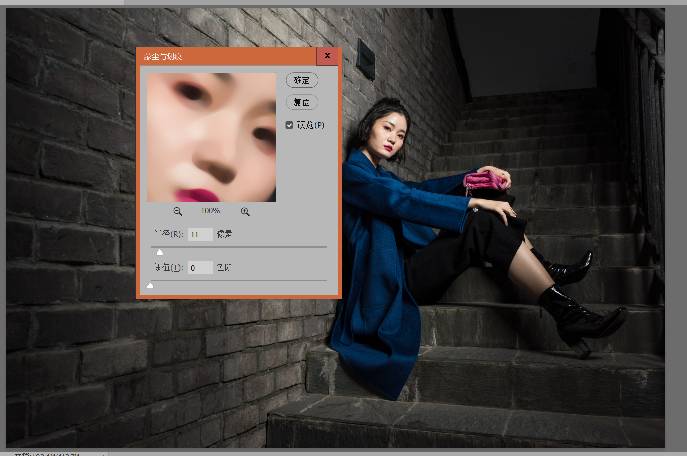Image resolution: width=687 pixels, height=456 pixels.
Task: Toggle the 预览 (Preview) checkbox
Action: 290,125
